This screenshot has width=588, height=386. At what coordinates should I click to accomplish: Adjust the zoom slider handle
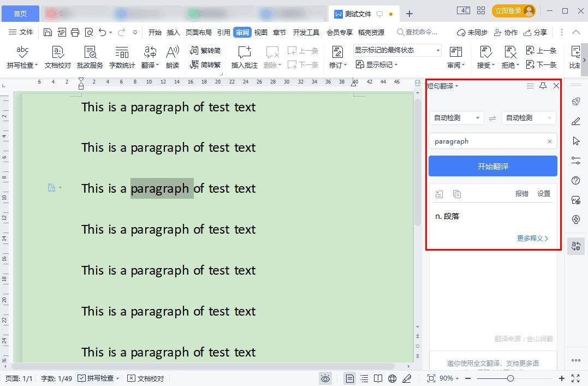(510, 378)
